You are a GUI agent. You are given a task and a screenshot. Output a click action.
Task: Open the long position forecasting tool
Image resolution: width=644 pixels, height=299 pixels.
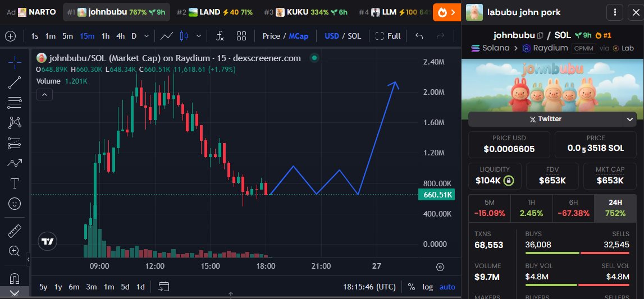point(15,142)
